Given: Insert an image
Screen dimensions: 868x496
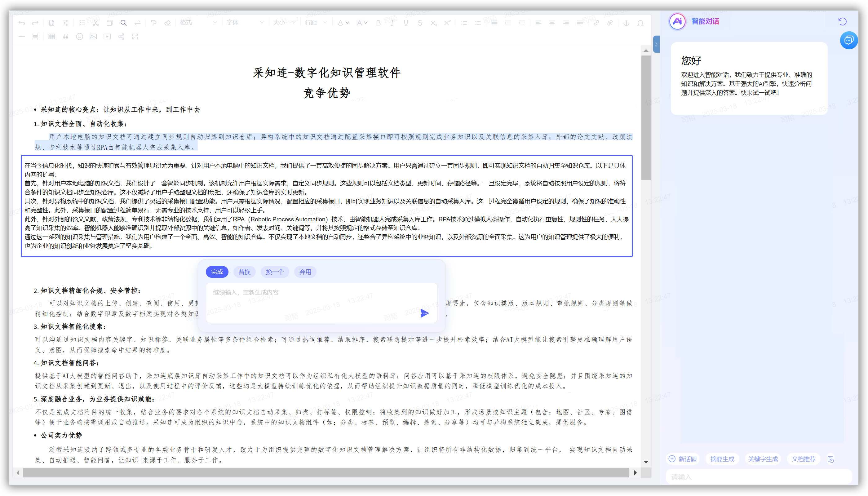Looking at the screenshot, I should coord(93,37).
